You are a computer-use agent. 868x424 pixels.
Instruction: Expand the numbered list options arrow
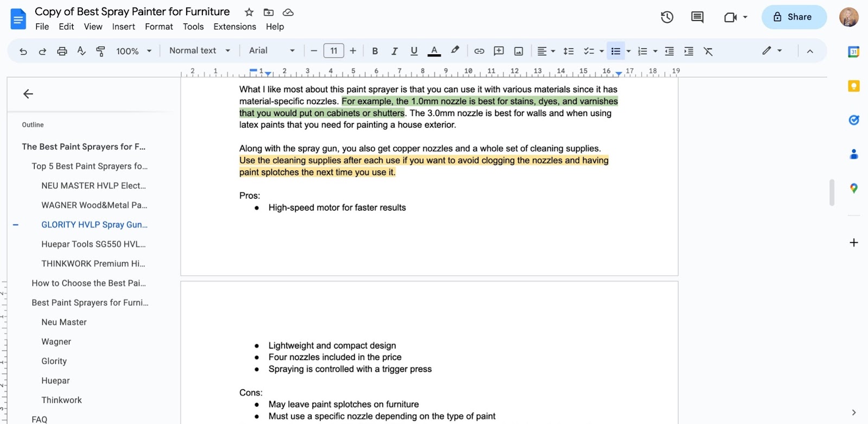coord(655,51)
